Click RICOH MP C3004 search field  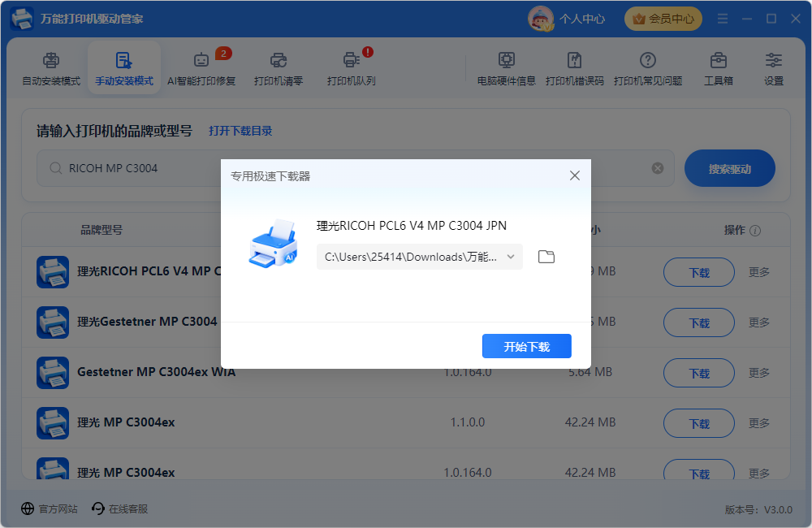pos(356,168)
